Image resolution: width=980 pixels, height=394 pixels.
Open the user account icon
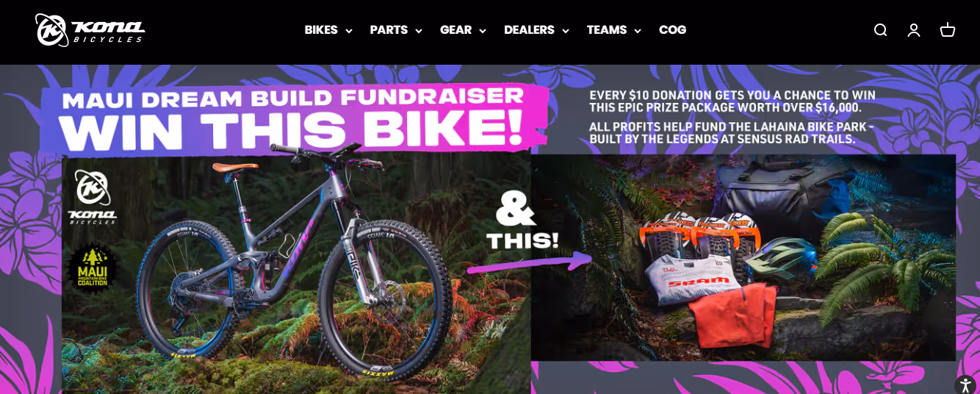click(913, 30)
